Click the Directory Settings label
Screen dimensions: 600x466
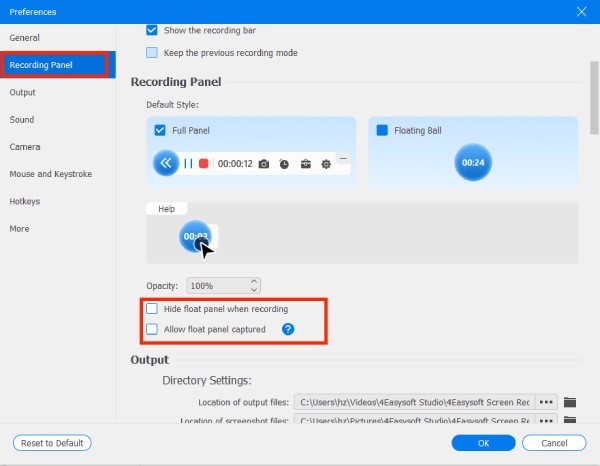[x=207, y=380]
